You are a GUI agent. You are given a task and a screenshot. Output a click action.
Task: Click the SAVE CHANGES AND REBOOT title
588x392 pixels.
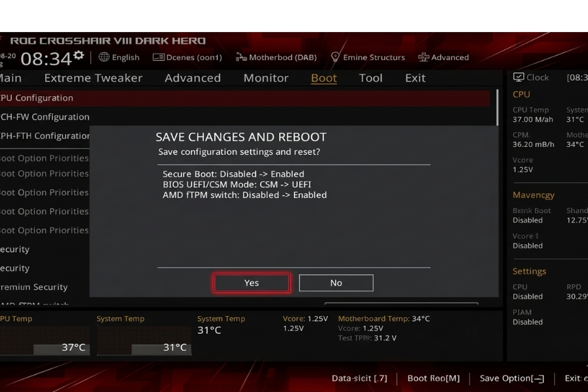click(x=241, y=137)
